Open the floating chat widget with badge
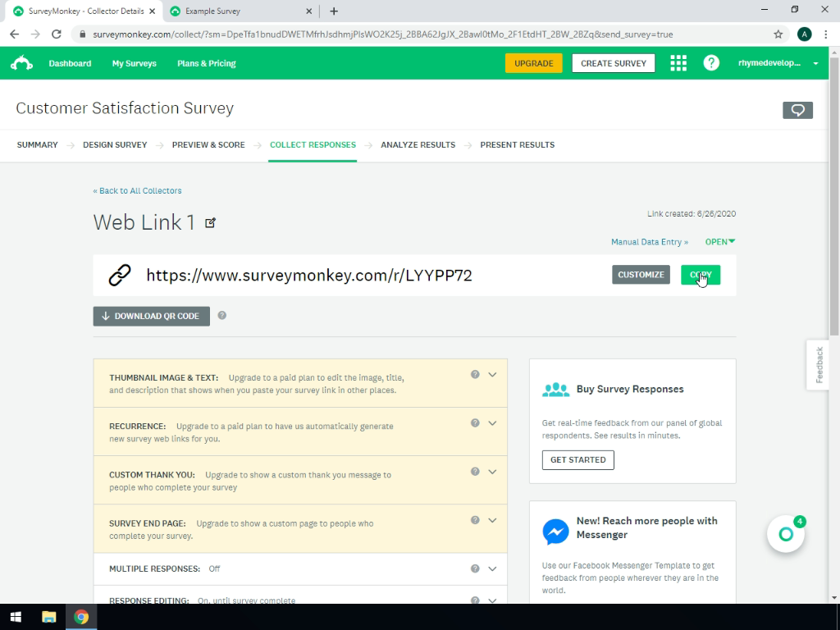This screenshot has width=840, height=630. click(x=786, y=534)
